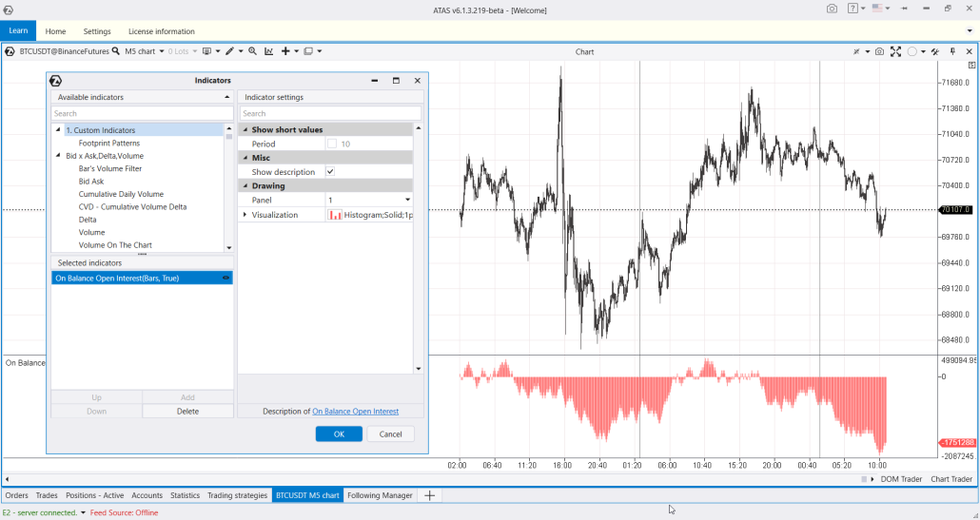The image size is (980, 520).
Task: Open the chart templates monitor icon
Action: coord(206,51)
